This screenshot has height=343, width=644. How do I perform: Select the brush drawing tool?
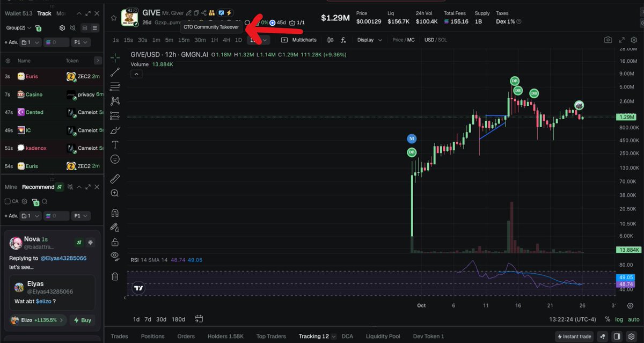(x=115, y=130)
